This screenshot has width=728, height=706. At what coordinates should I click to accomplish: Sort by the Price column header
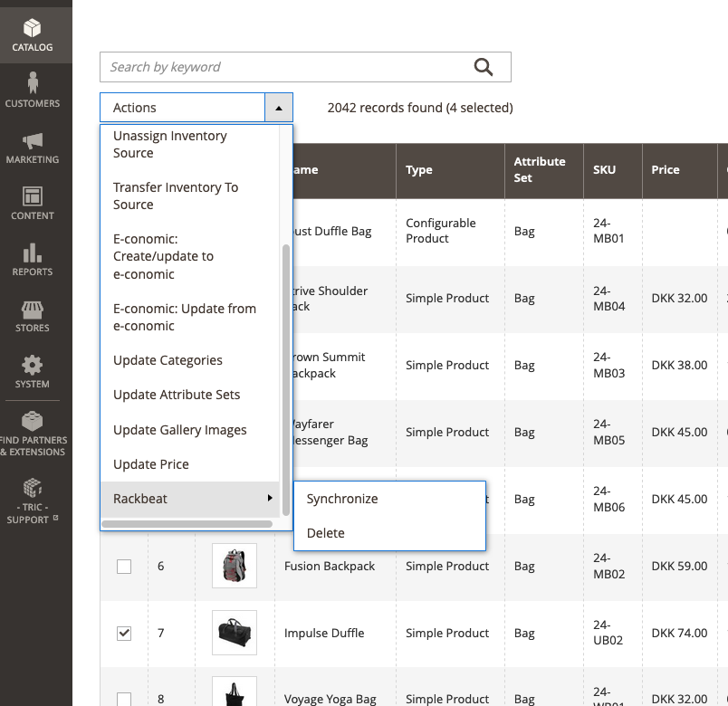tap(666, 170)
